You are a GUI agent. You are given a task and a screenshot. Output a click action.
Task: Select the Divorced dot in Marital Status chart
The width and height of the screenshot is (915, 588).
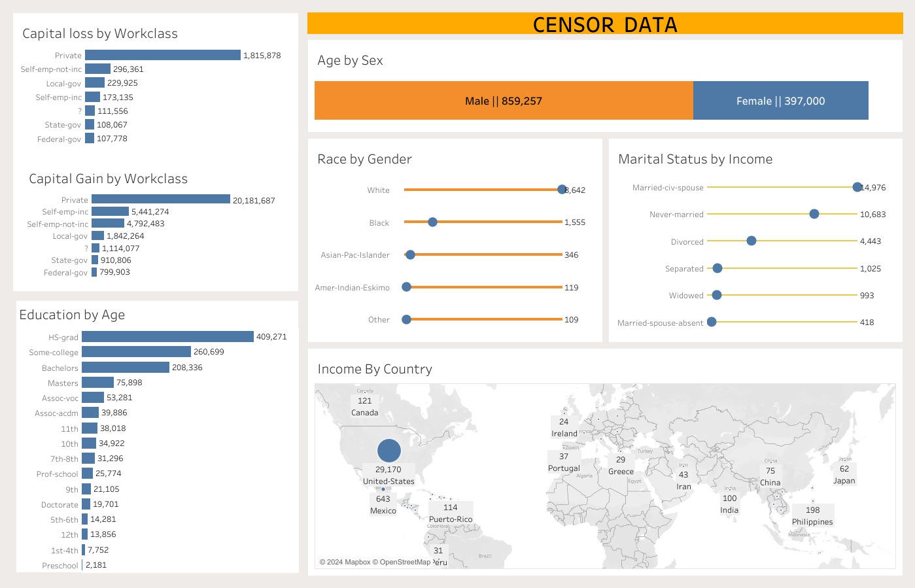point(751,241)
